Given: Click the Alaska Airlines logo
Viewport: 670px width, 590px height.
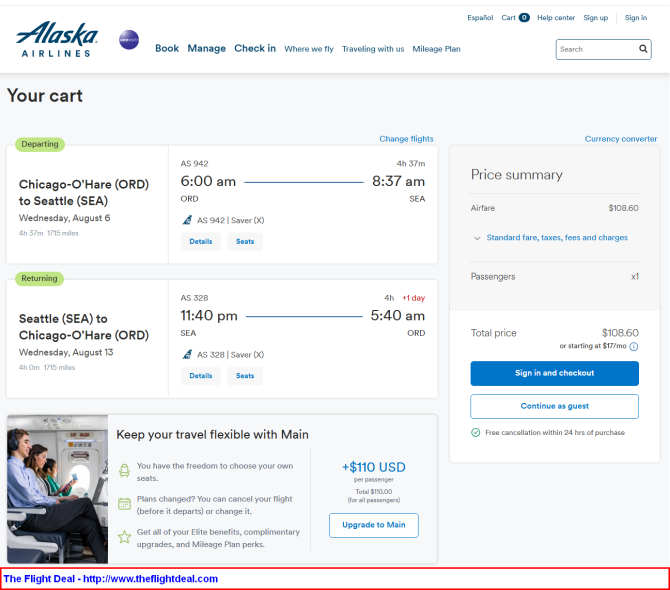Looking at the screenshot, I should pyautogui.click(x=57, y=39).
